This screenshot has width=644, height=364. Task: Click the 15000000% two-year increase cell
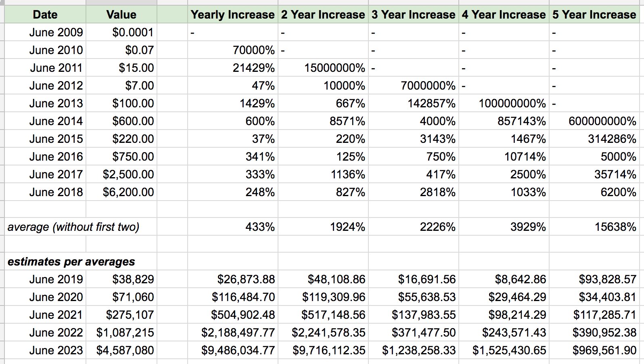[x=323, y=68]
